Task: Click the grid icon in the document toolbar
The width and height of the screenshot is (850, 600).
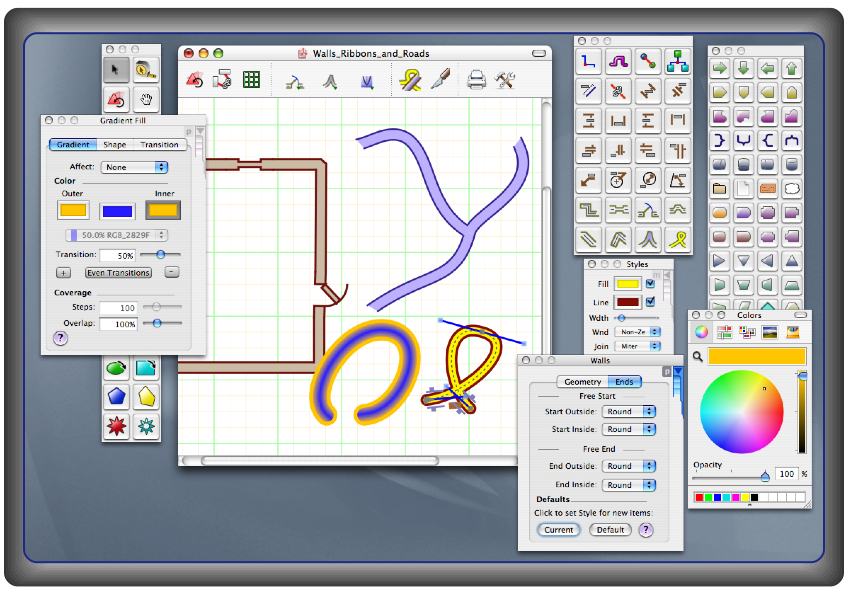Action: point(251,80)
